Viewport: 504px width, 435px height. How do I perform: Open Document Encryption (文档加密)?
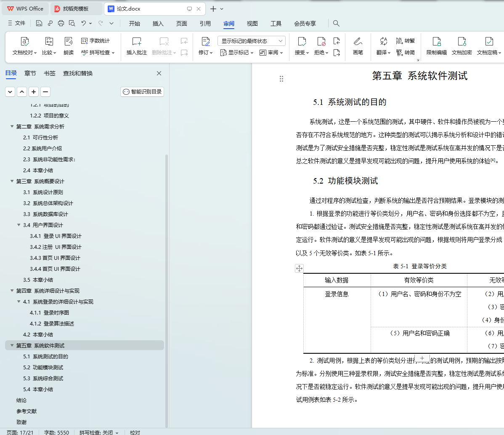point(462,46)
